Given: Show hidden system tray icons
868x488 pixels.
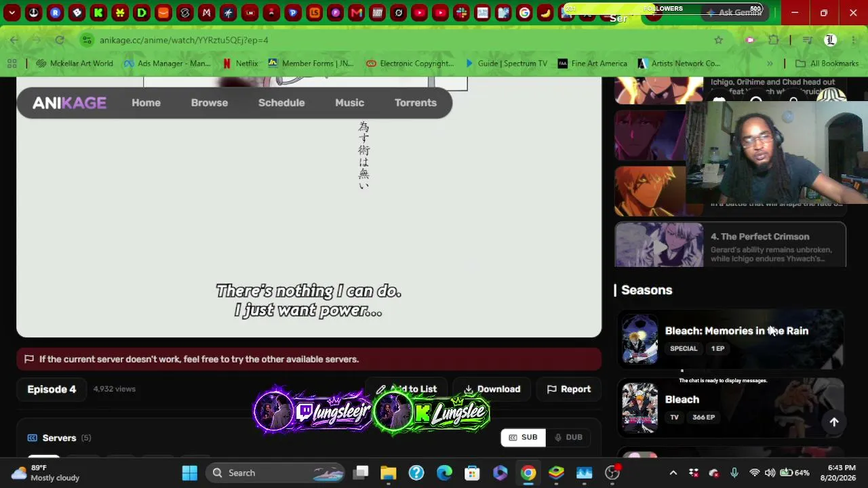Looking at the screenshot, I should (673, 472).
